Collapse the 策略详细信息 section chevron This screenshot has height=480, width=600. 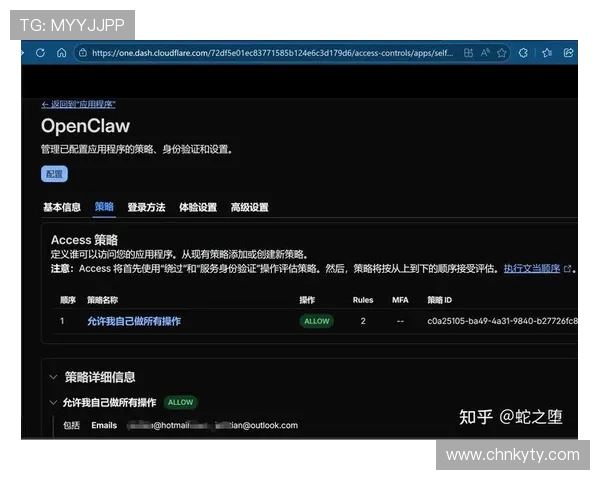coord(54,377)
